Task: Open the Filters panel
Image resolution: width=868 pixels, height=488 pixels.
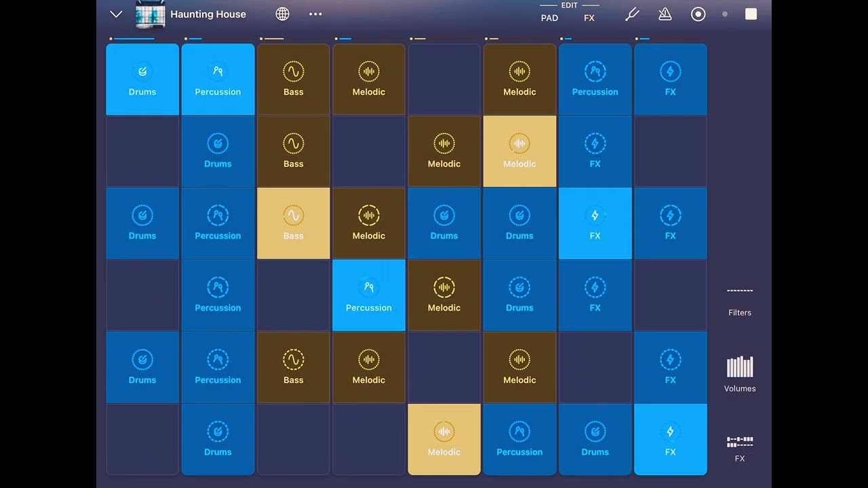Action: coord(740,301)
